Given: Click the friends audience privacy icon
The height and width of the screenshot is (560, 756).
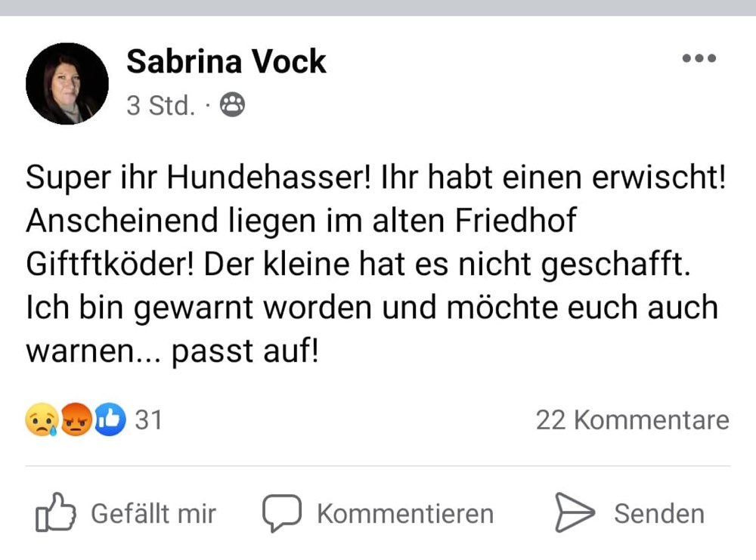Looking at the screenshot, I should point(233,105).
